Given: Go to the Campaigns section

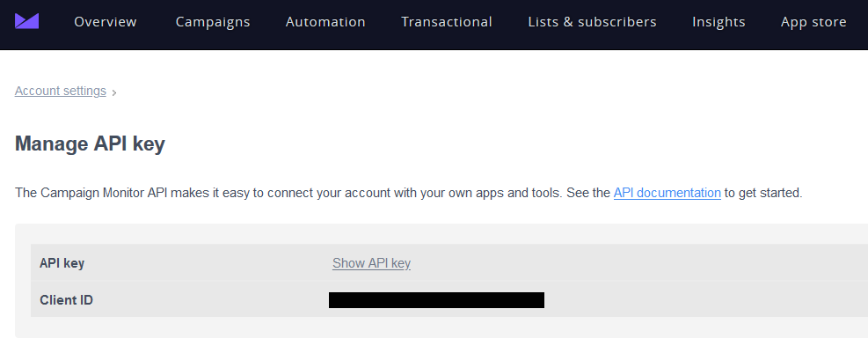Looking at the screenshot, I should pyautogui.click(x=213, y=22).
